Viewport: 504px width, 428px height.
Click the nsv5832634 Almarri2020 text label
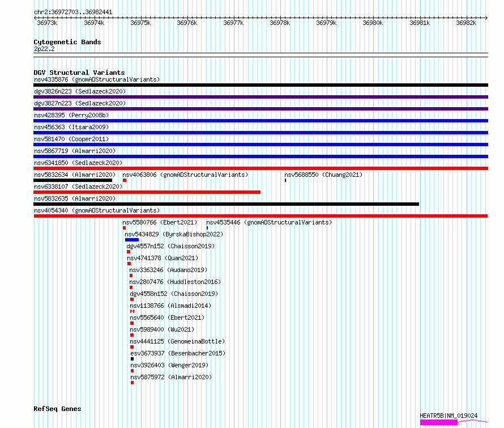75,175
